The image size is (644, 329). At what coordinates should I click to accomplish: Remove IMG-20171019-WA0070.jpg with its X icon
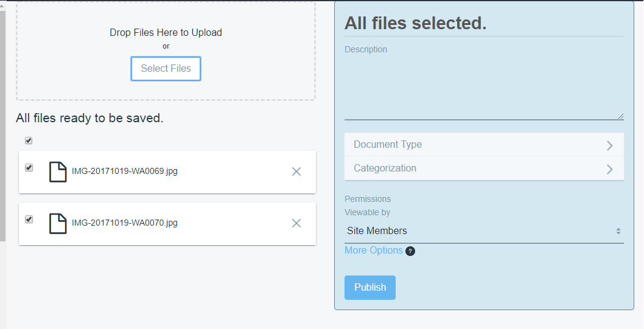click(x=296, y=223)
